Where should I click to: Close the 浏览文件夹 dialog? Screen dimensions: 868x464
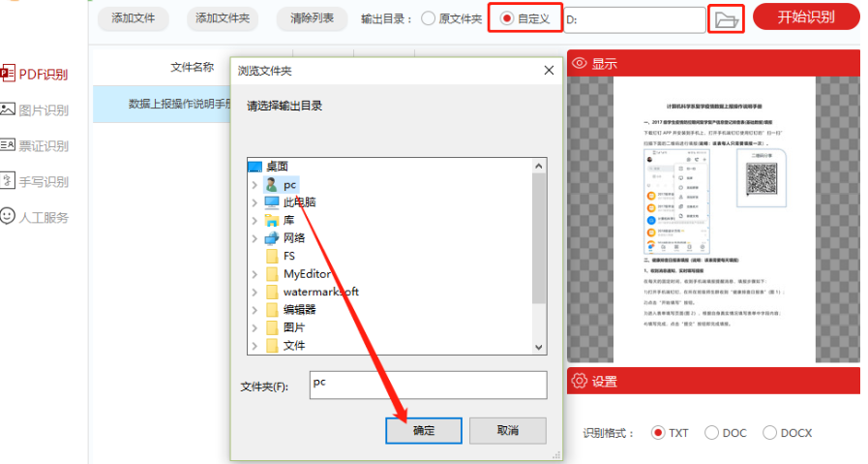pyautogui.click(x=549, y=71)
